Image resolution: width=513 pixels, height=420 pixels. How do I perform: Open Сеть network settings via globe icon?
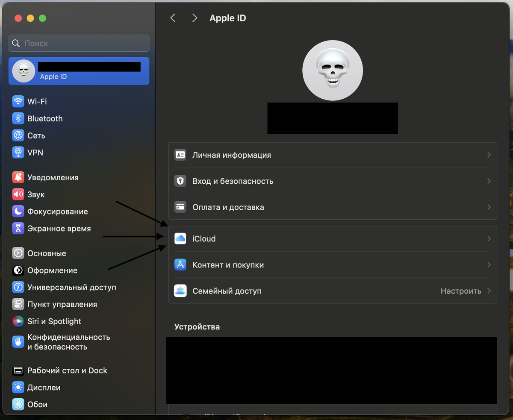tap(18, 135)
